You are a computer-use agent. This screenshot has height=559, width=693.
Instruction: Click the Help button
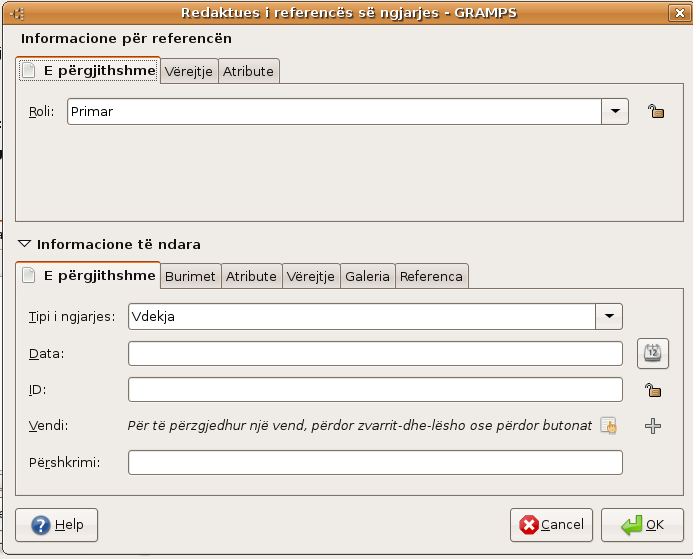click(57, 525)
